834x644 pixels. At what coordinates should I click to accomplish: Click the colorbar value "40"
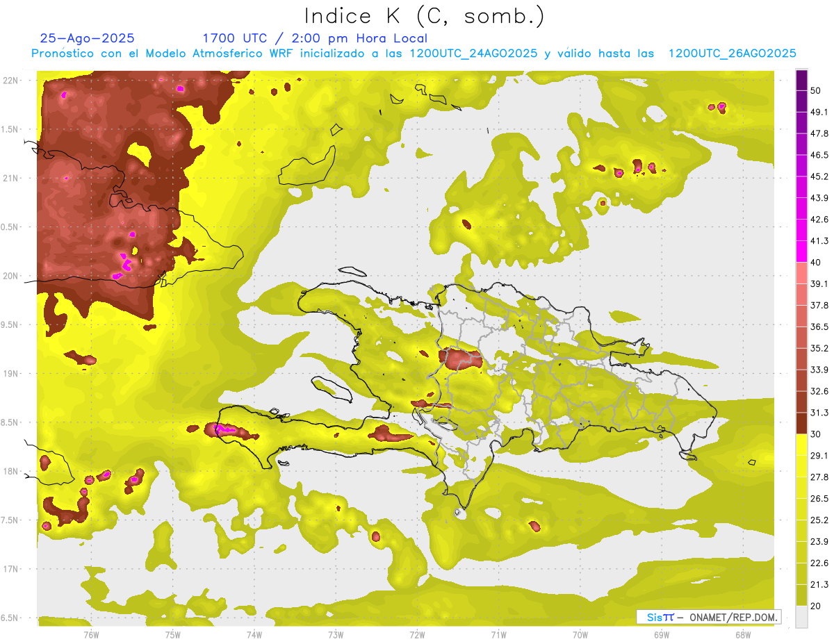pos(817,263)
